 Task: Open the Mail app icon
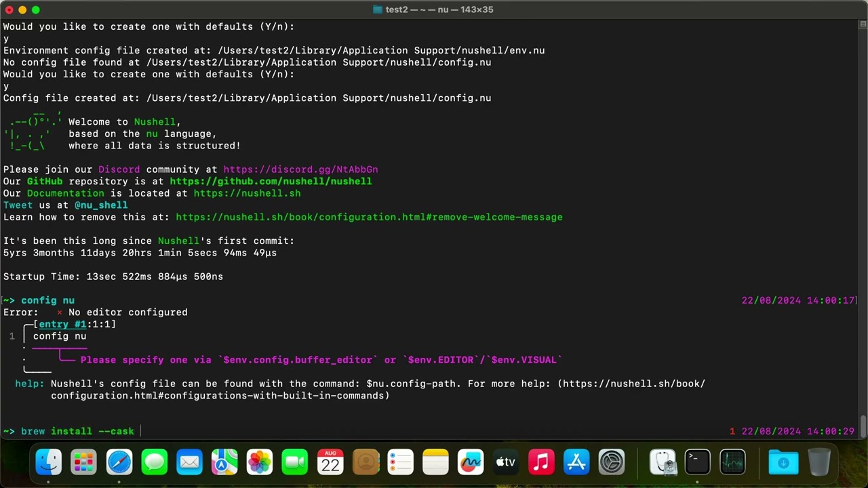click(x=190, y=462)
